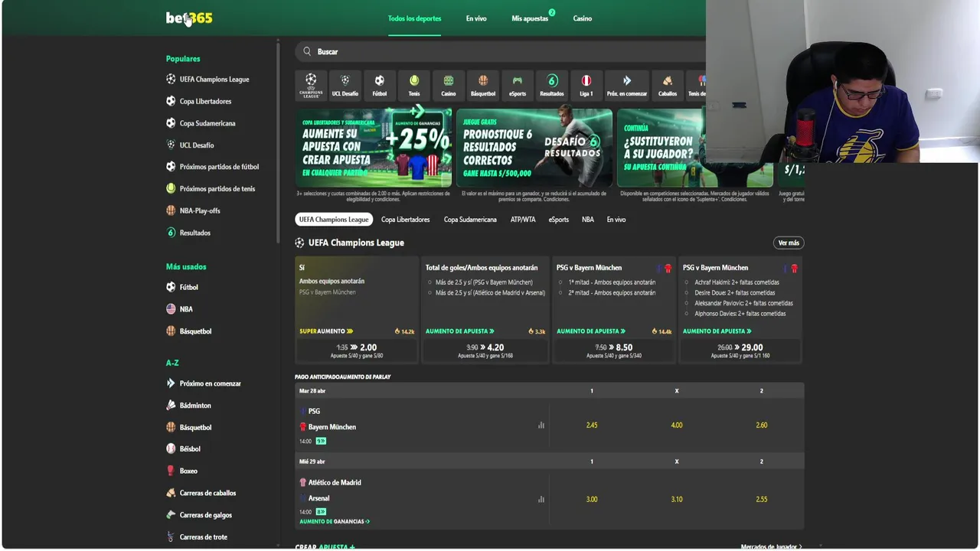This screenshot has height=551, width=980.
Task: Open Carreras de caballos in A-Z list
Action: (x=201, y=493)
